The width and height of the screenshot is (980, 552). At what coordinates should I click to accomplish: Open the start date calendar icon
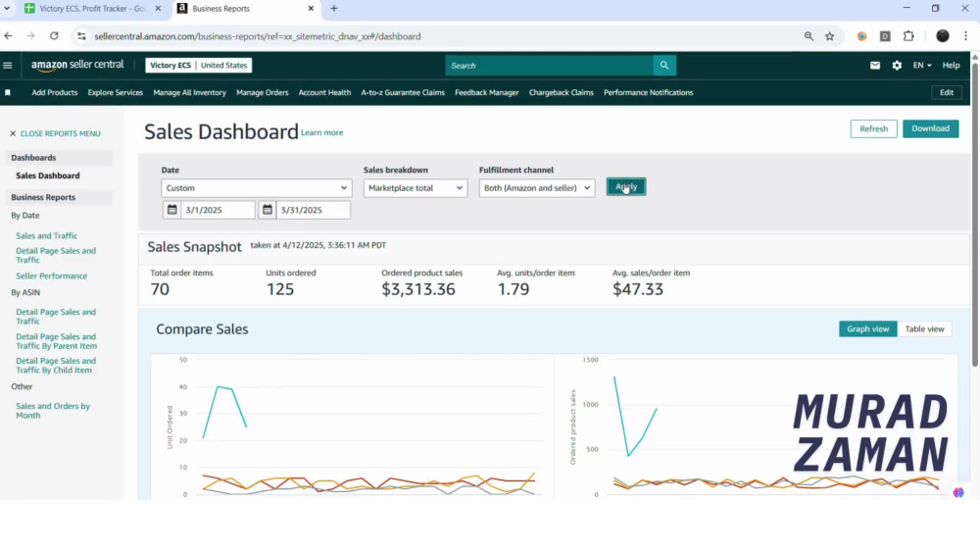pyautogui.click(x=171, y=210)
